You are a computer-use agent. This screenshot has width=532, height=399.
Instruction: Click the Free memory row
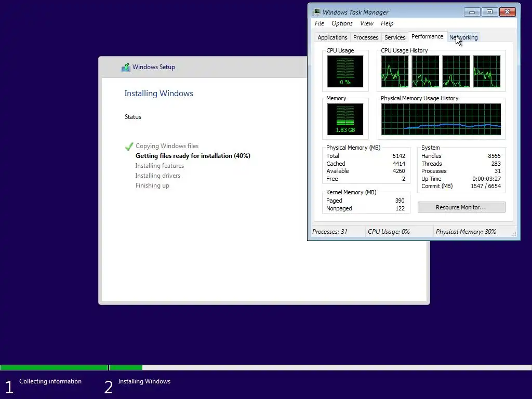point(366,179)
